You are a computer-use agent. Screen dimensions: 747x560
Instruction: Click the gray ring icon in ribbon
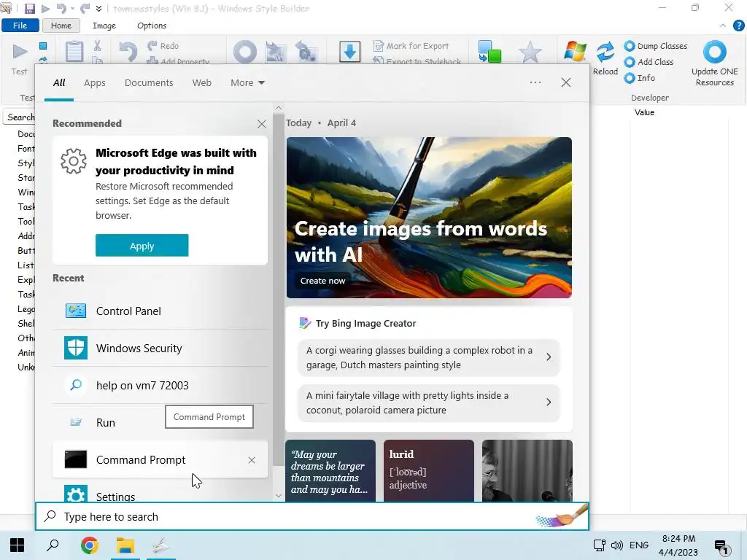click(245, 52)
